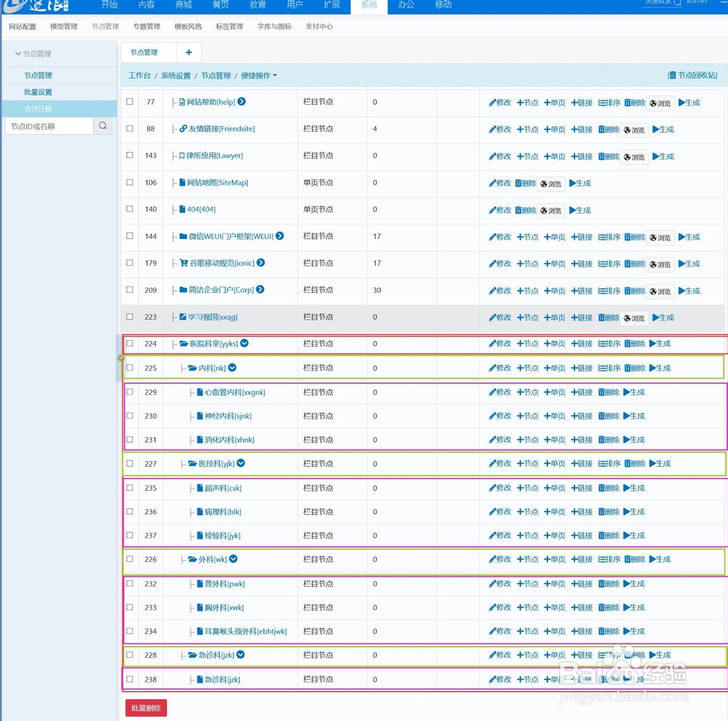Select checkbox of row 144 微信WEUI
The width and height of the screenshot is (728, 721).
[130, 236]
